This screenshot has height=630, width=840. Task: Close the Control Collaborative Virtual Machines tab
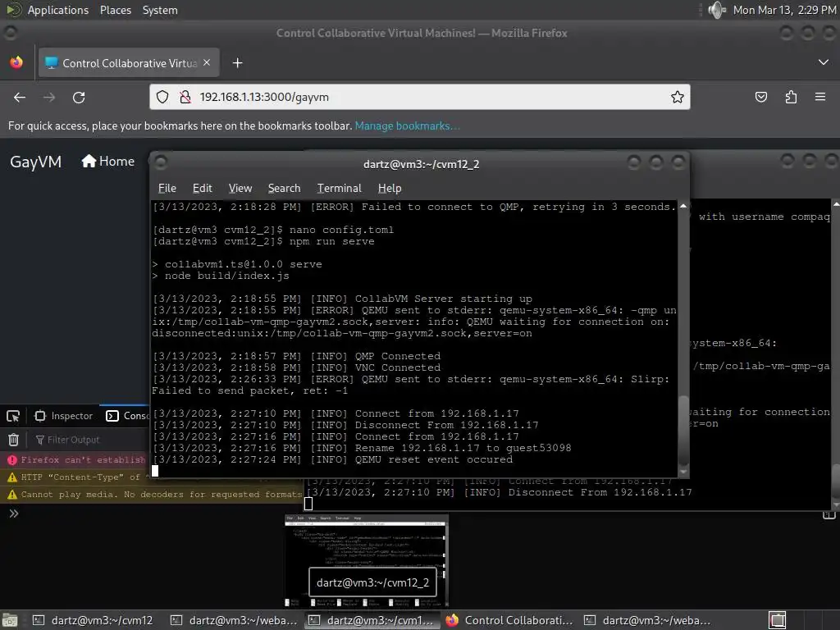(207, 62)
